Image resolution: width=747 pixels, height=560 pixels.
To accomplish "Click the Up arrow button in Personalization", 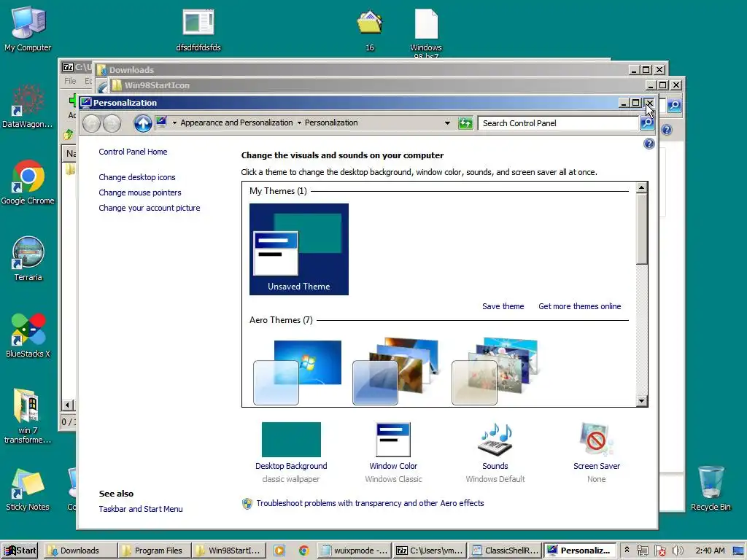I will point(142,123).
